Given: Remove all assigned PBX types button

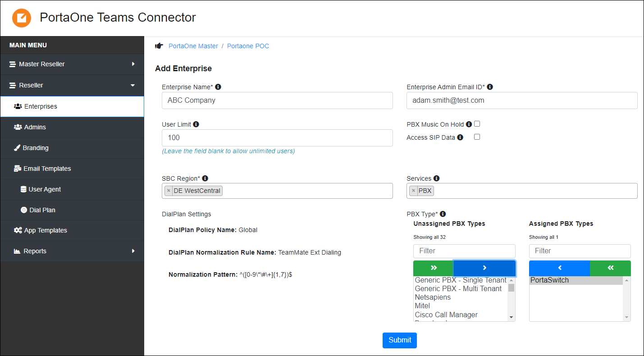Looking at the screenshot, I should (x=611, y=268).
